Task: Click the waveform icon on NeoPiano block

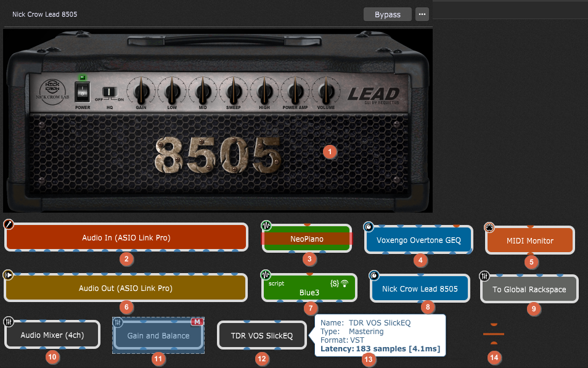Action: (266, 226)
